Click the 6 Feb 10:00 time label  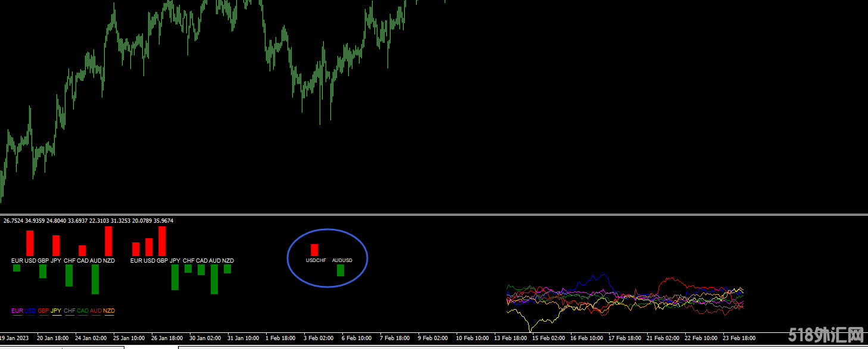(357, 338)
